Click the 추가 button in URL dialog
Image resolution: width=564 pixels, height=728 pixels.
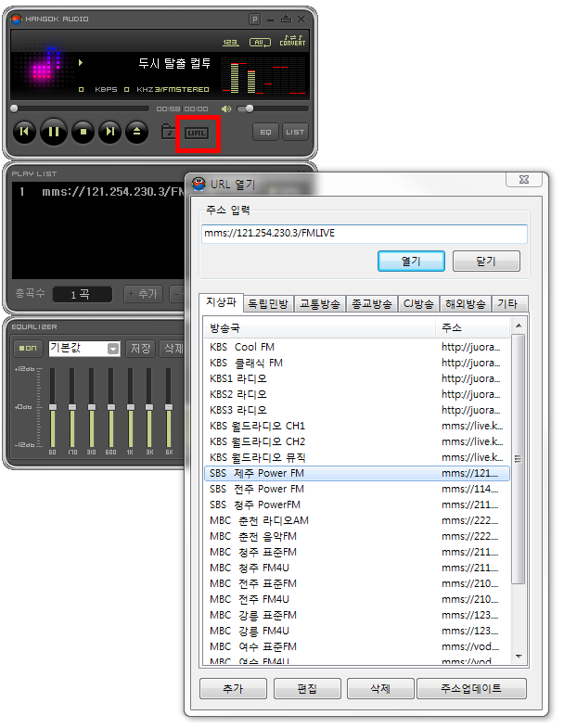tap(233, 688)
